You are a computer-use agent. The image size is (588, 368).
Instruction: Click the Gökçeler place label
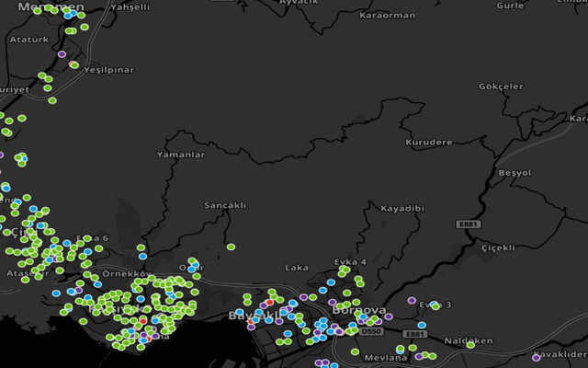tap(501, 86)
